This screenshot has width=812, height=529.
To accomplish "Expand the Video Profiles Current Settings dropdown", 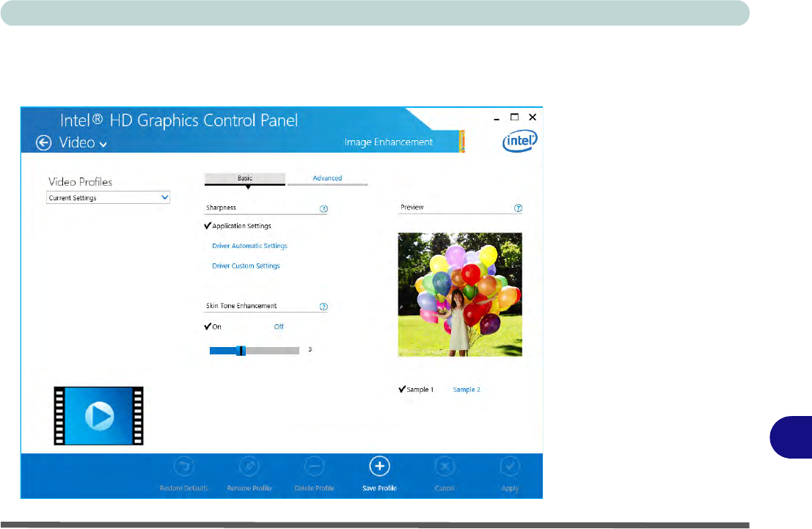I will [x=109, y=197].
